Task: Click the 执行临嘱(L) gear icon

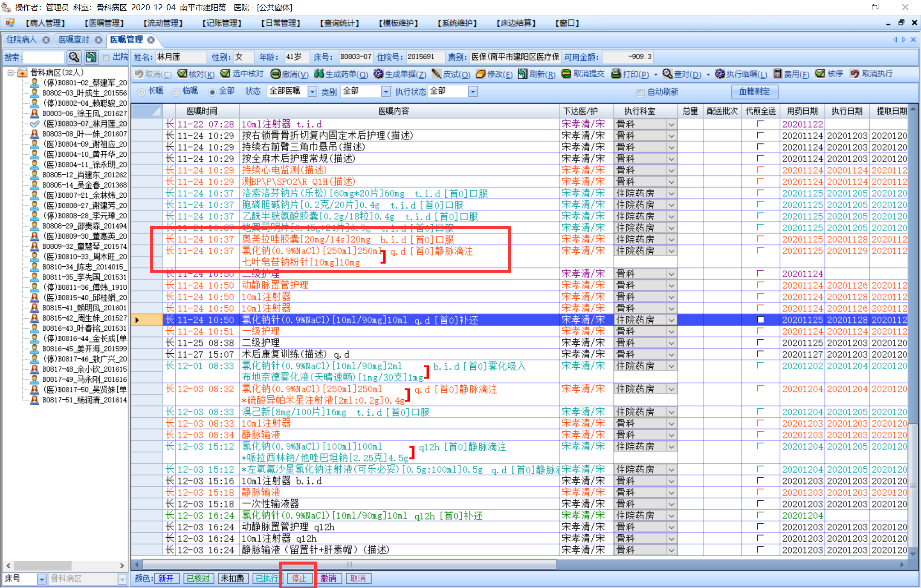Action: pyautogui.click(x=720, y=74)
